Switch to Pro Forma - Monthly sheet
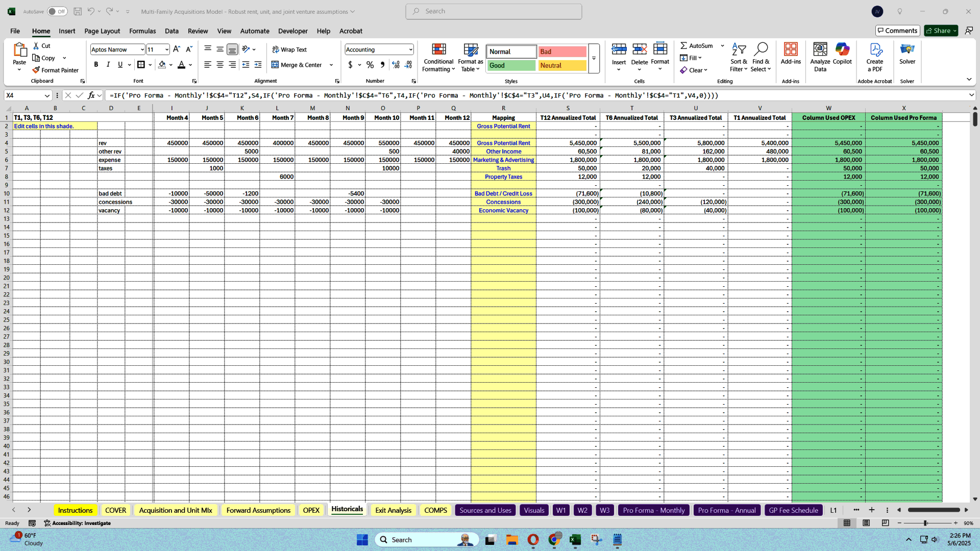The image size is (980, 551). [x=653, y=510]
